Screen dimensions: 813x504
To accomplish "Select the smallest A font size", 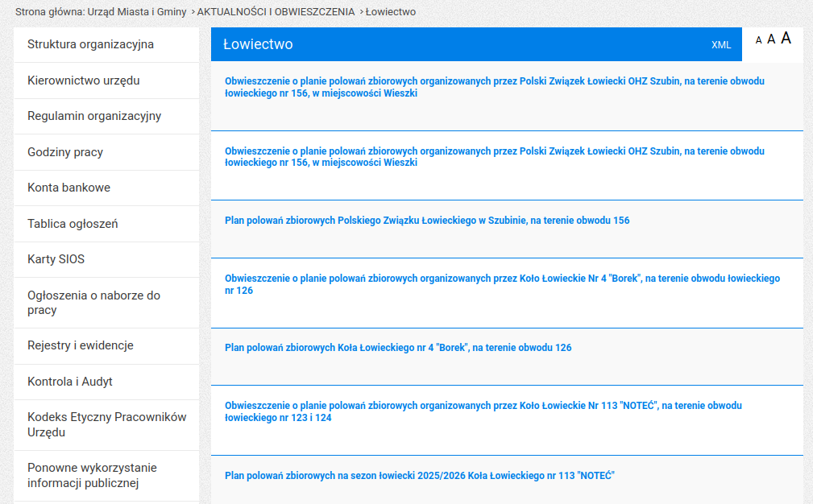I will (758, 40).
